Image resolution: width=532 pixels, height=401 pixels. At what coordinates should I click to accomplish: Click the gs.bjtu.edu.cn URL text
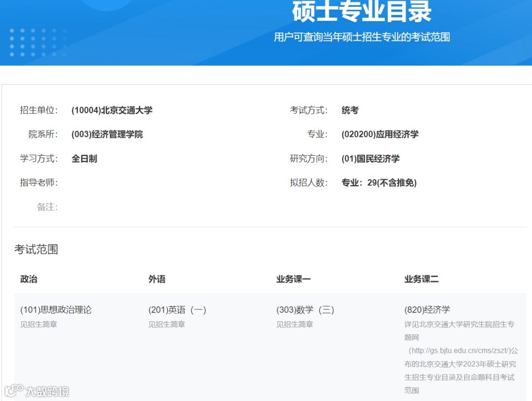(x=460, y=350)
